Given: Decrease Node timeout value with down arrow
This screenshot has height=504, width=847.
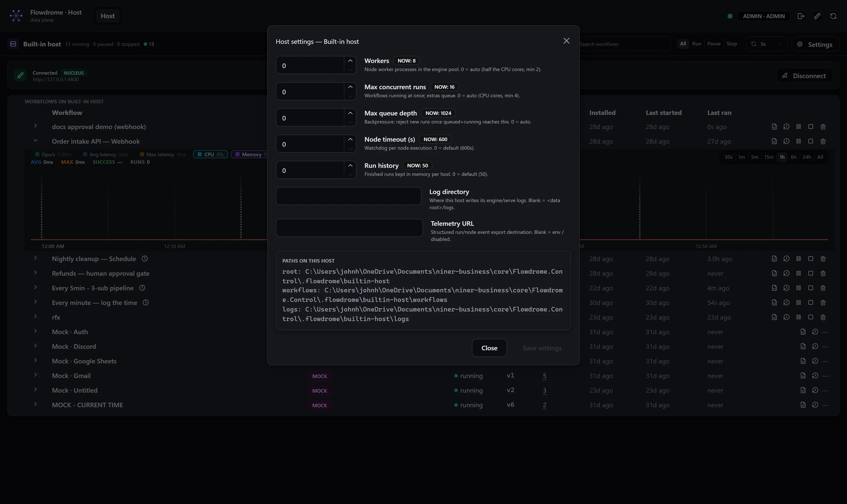Looking at the screenshot, I should point(350,148).
